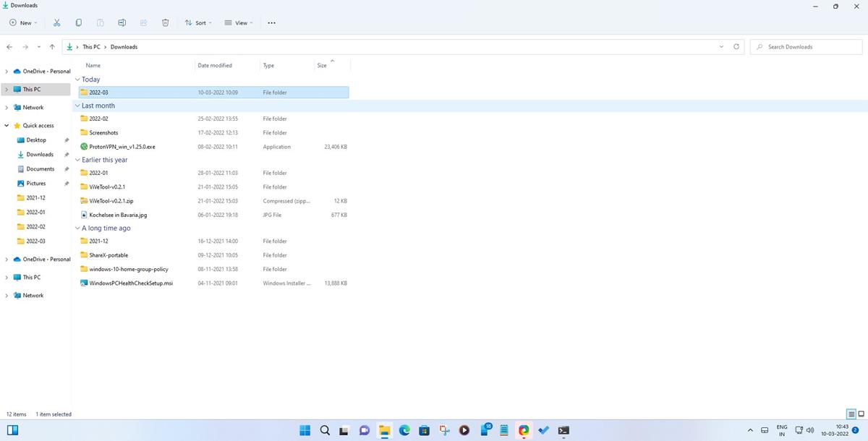Open ProtonVPN_win_v1.25.0.exe
Viewport: 868px width, 441px height.
[x=122, y=147]
